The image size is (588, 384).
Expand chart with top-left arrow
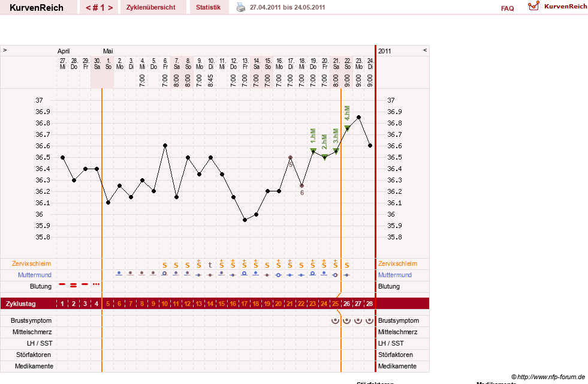(5, 50)
